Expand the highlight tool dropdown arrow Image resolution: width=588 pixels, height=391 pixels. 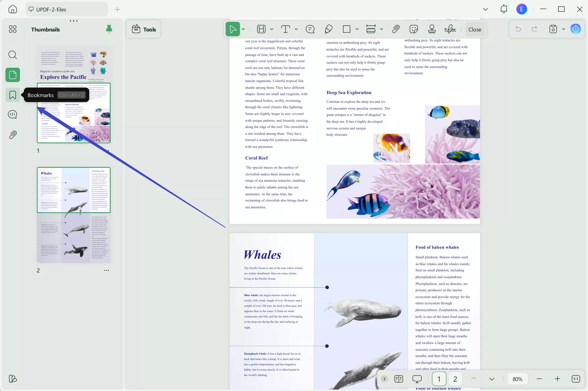272,29
